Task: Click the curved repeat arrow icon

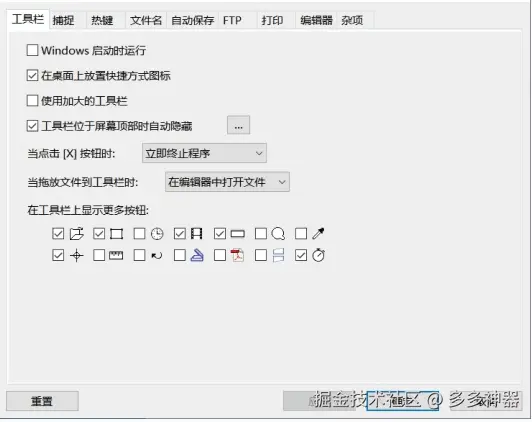Action: 157,255
